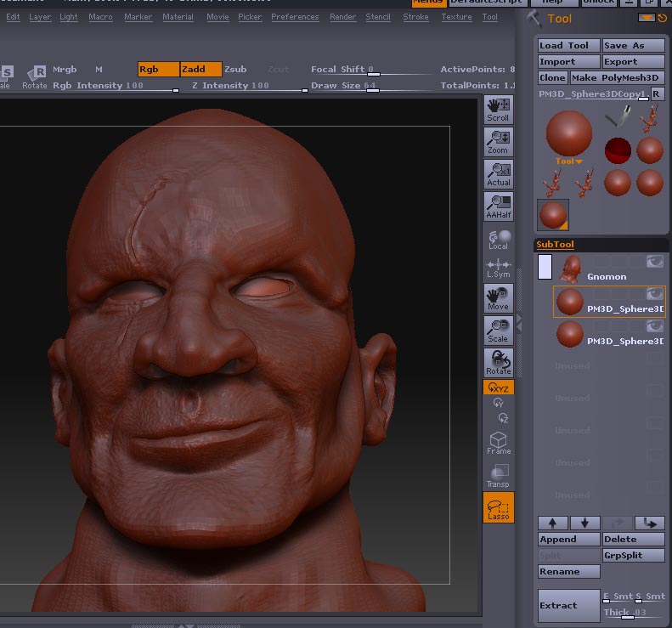Collapse the SubTool section header
The image size is (672, 628).
(555, 245)
